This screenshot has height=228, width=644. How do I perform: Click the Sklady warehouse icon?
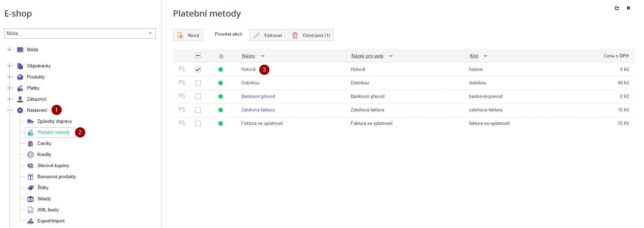(30, 199)
